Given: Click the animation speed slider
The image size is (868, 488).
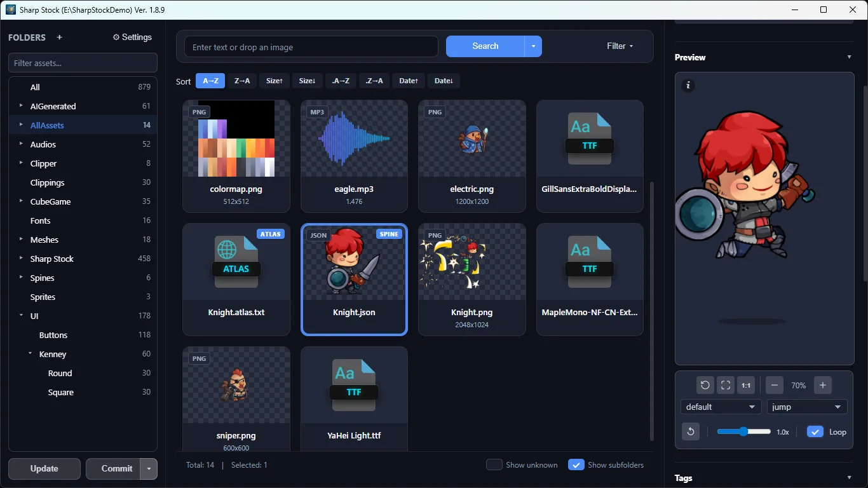Looking at the screenshot, I should coord(743,431).
